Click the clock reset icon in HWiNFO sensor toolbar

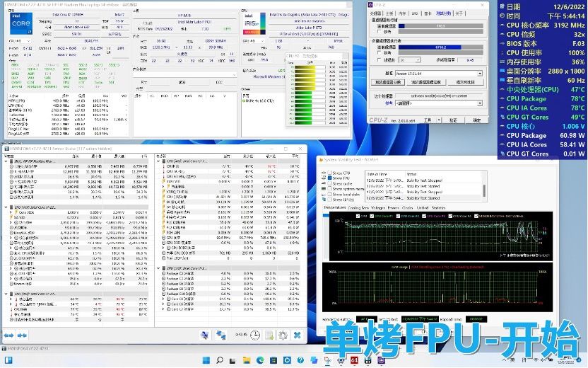[x=255, y=335]
